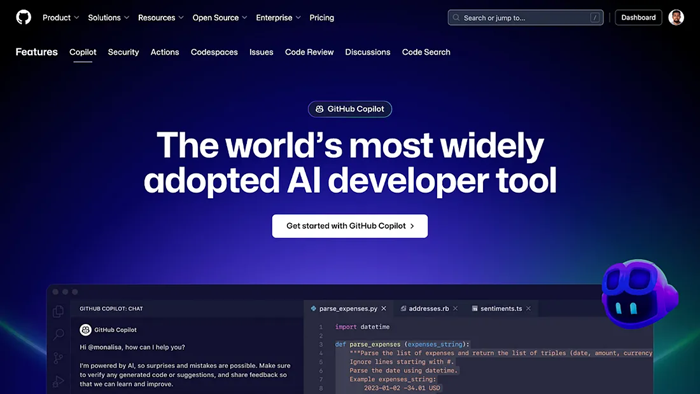Open the Pricing link
The image size is (700, 394).
[321, 17]
